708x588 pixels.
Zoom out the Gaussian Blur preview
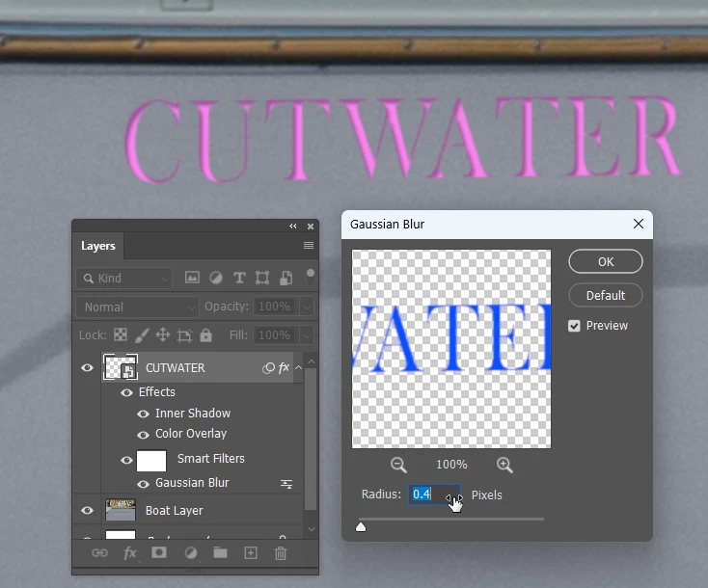pyautogui.click(x=398, y=465)
